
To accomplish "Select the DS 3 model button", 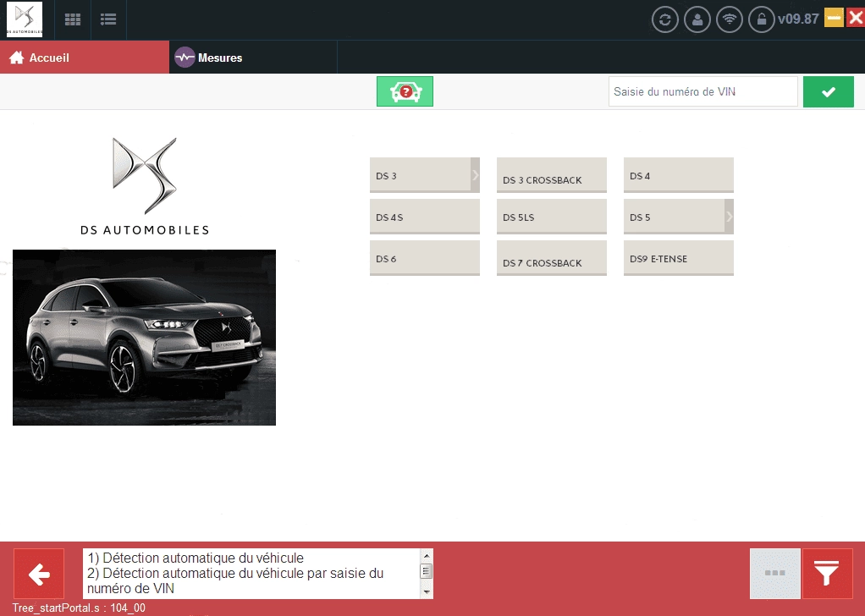I will (420, 175).
